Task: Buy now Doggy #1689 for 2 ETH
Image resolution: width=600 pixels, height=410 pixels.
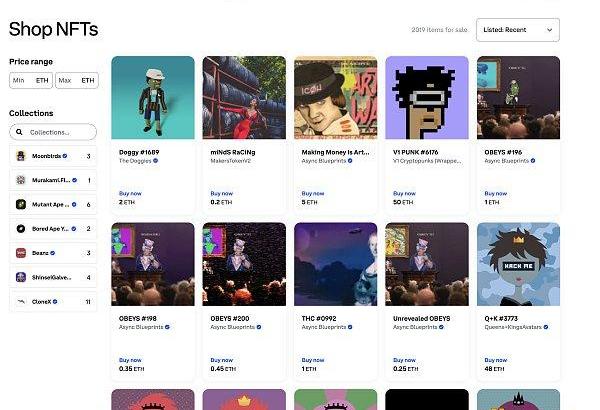Action: [130, 194]
